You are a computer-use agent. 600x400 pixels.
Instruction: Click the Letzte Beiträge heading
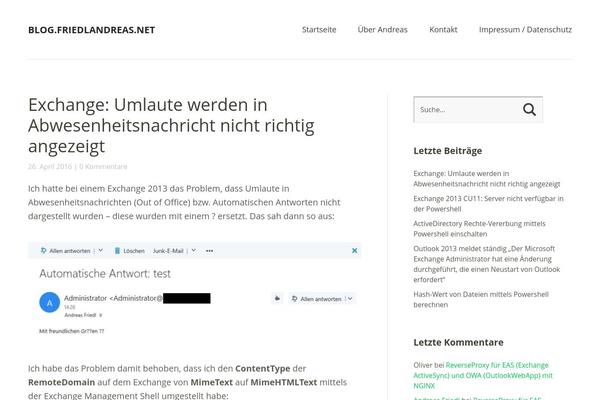(448, 151)
